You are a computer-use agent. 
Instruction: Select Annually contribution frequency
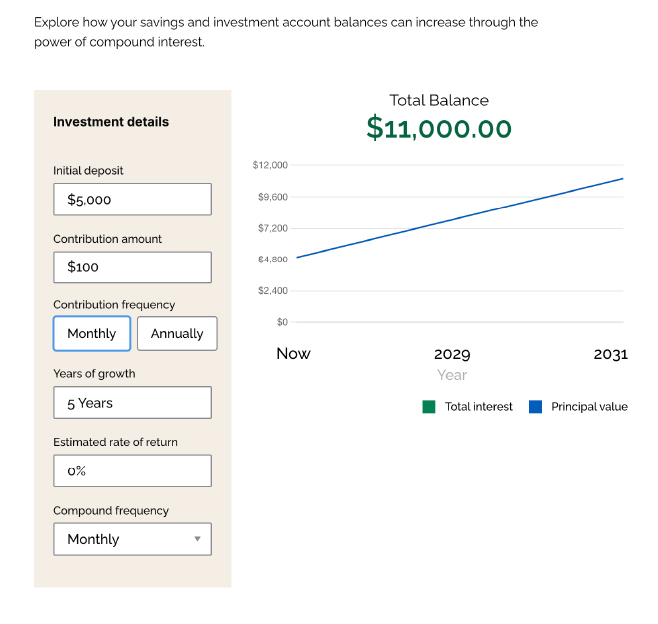click(177, 334)
